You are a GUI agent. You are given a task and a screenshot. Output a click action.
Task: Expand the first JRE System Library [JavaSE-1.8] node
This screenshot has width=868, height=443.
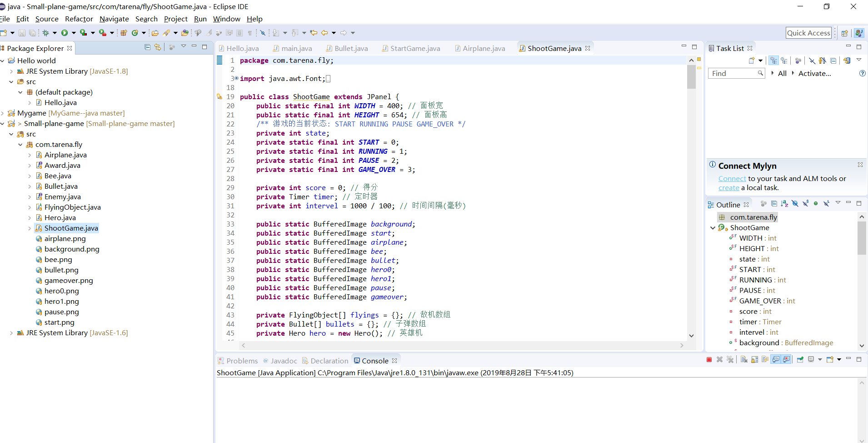[11, 71]
